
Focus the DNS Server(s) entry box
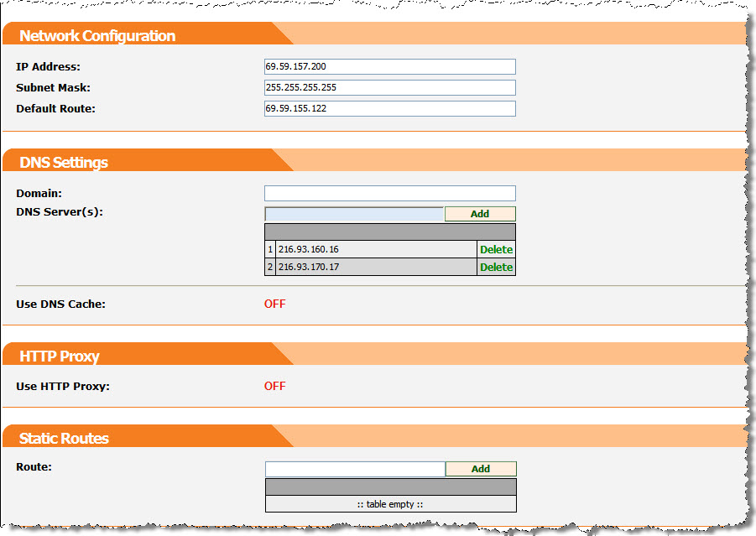pos(353,214)
